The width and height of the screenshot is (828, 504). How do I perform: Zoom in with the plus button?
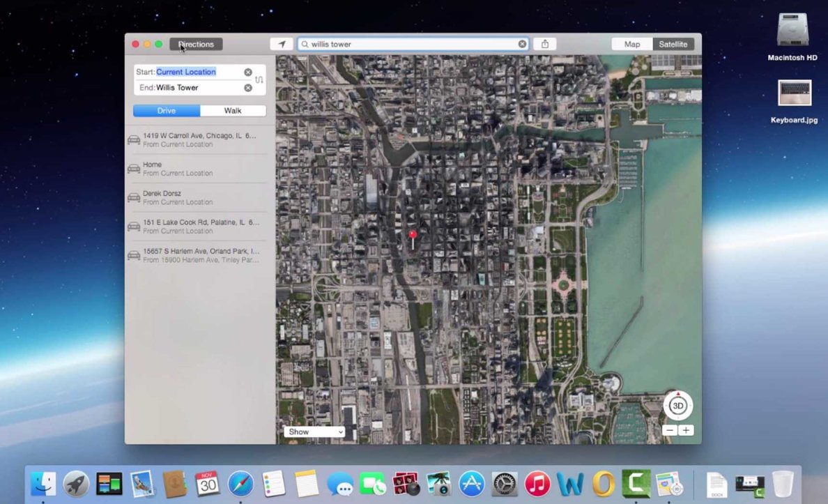tap(686, 430)
